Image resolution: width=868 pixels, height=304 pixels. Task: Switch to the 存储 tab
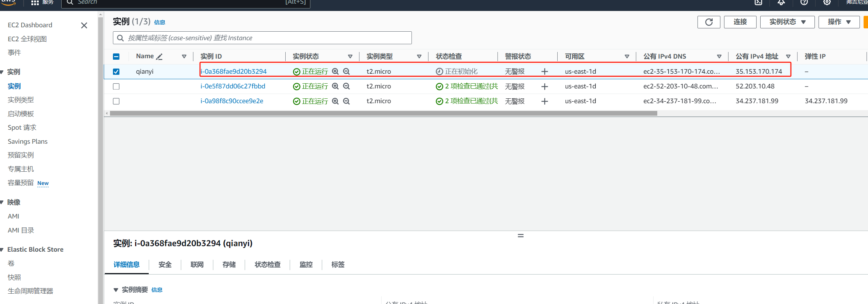tap(229, 265)
